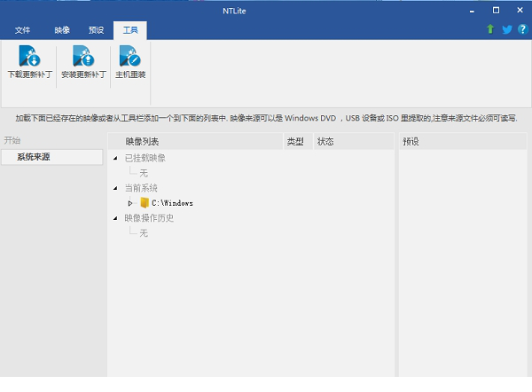The width and height of the screenshot is (532, 392).
Task: Expand the C:\Windows tree node
Action: (130, 203)
